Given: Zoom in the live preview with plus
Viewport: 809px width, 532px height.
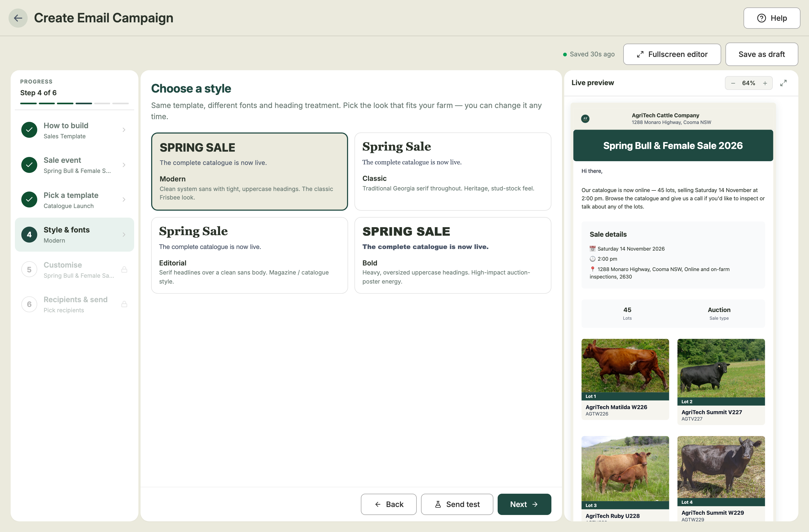Looking at the screenshot, I should click(x=765, y=83).
